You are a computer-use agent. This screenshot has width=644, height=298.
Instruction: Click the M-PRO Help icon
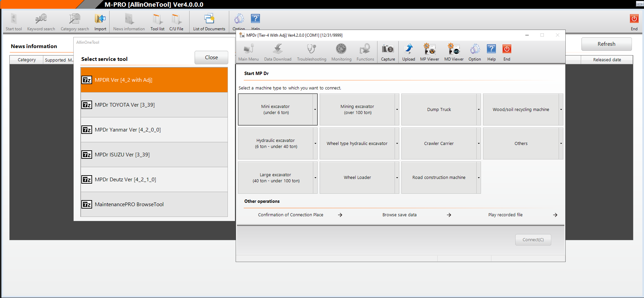tap(255, 19)
